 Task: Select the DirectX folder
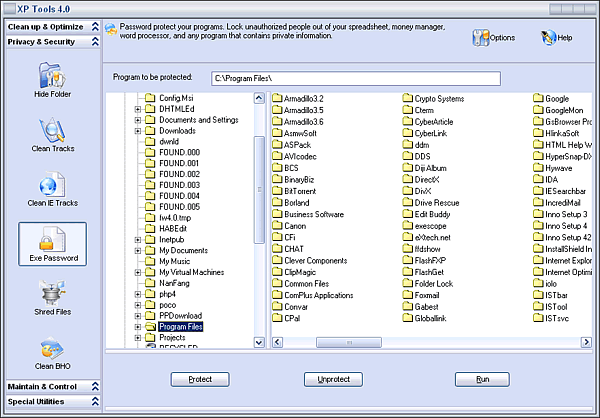point(421,180)
